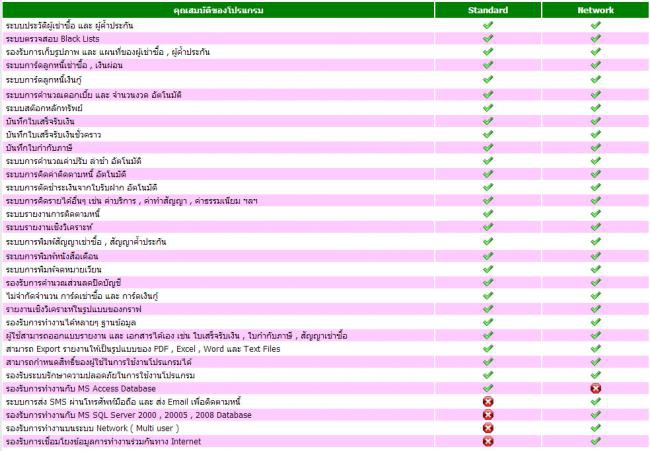Image resolution: width=650 pixels, height=451 pixels.
Task: Click Network checkmark for SMS and Email row
Action: (x=596, y=402)
